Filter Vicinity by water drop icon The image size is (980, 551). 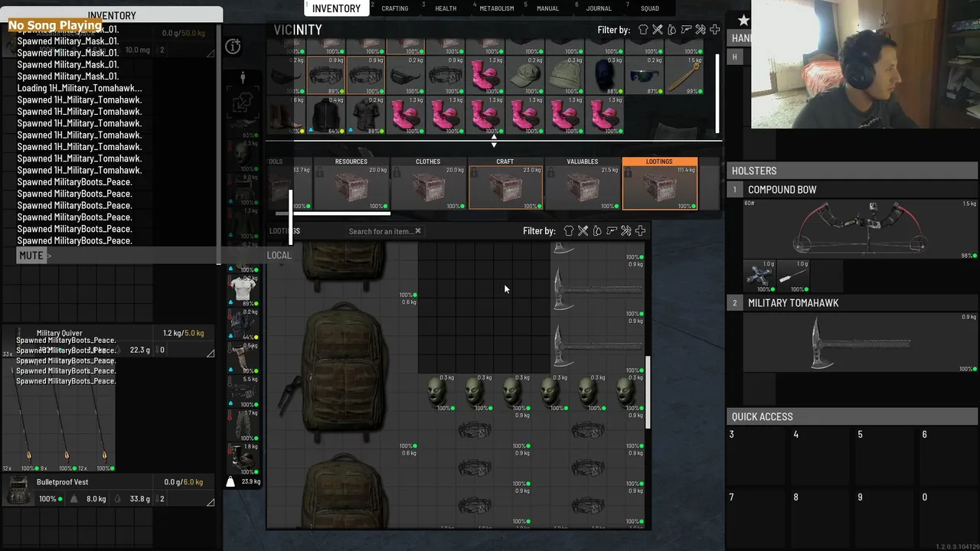click(671, 30)
